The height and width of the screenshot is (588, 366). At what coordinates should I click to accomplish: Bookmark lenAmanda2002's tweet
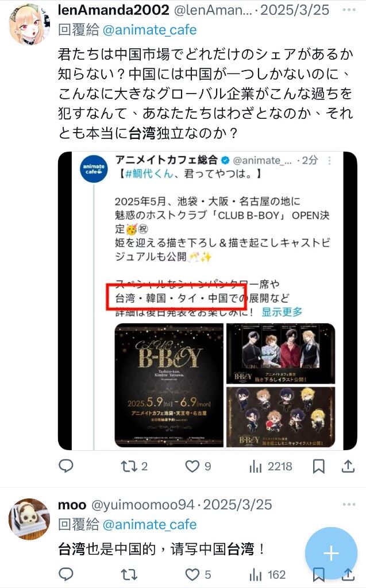(x=319, y=466)
